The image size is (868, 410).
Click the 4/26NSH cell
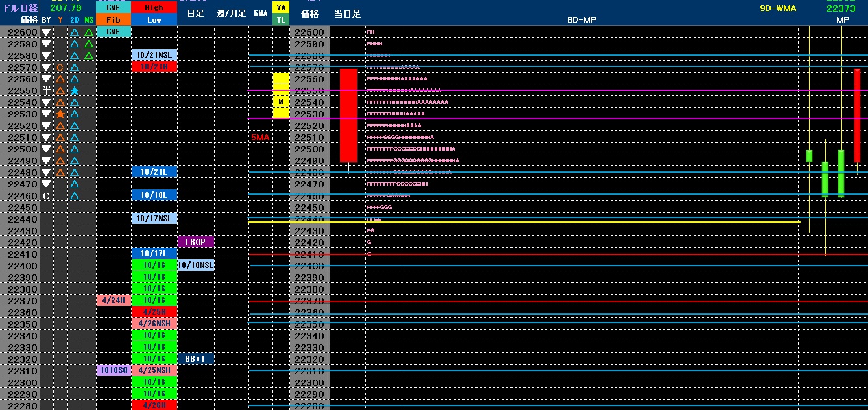coord(154,324)
